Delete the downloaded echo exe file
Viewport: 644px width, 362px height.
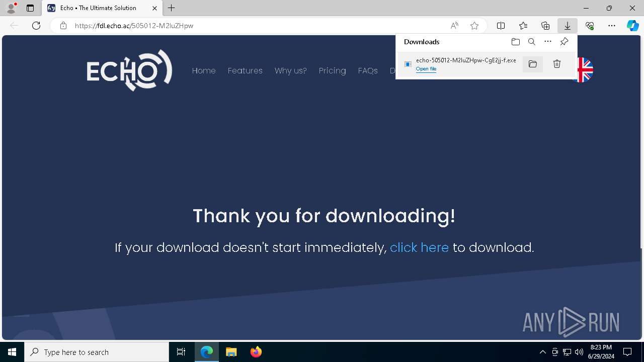click(x=557, y=64)
